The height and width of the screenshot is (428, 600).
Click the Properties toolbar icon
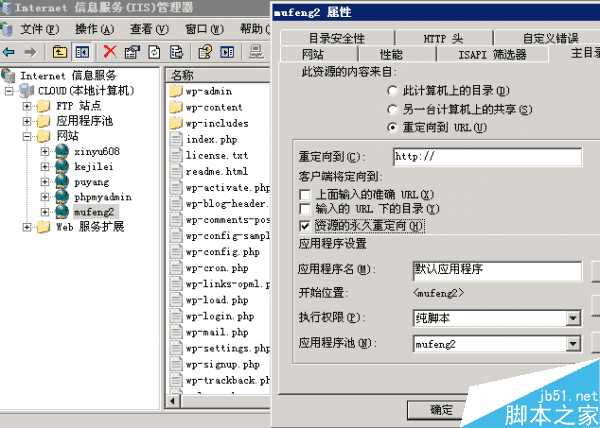pyautogui.click(x=132, y=51)
